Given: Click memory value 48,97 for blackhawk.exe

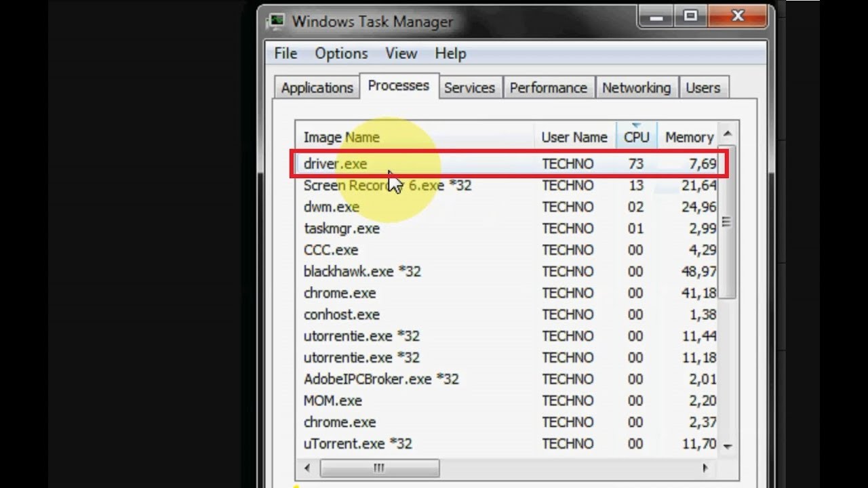Looking at the screenshot, I should (x=699, y=272).
